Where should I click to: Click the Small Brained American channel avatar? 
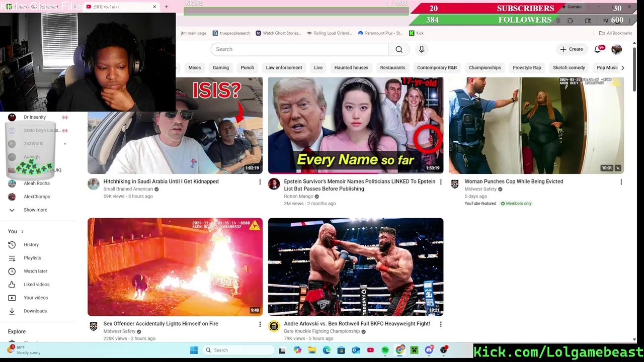pyautogui.click(x=94, y=184)
